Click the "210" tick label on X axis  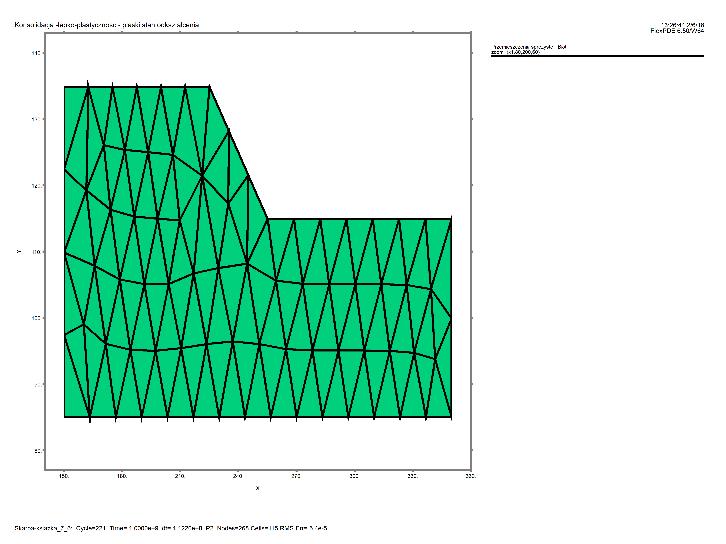point(180,476)
